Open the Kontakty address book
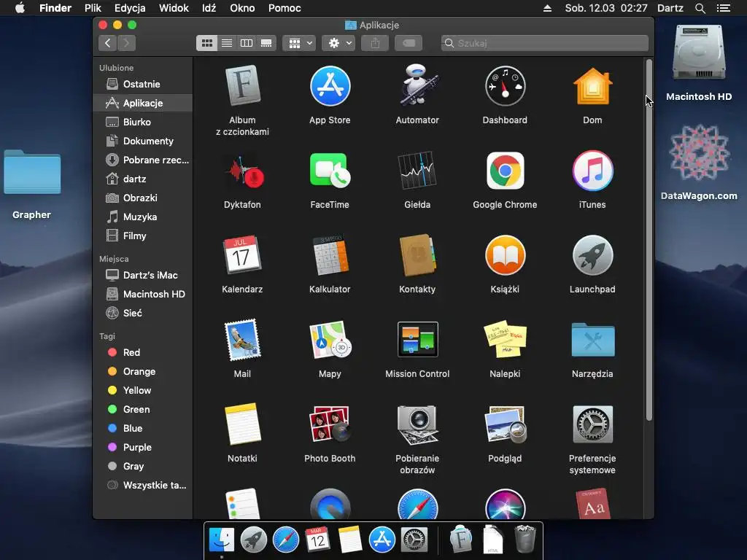The width and height of the screenshot is (747, 560). tap(417, 254)
